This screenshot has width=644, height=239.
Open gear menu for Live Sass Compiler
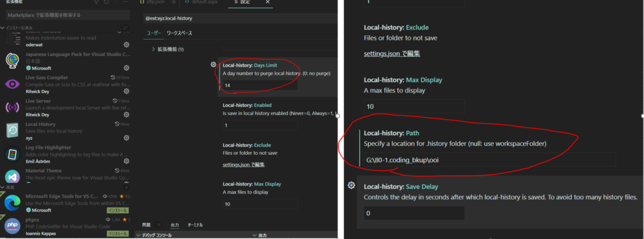pos(126,91)
